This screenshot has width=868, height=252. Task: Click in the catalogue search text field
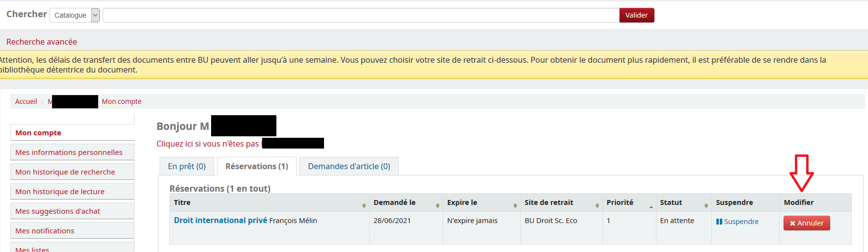[x=360, y=15]
